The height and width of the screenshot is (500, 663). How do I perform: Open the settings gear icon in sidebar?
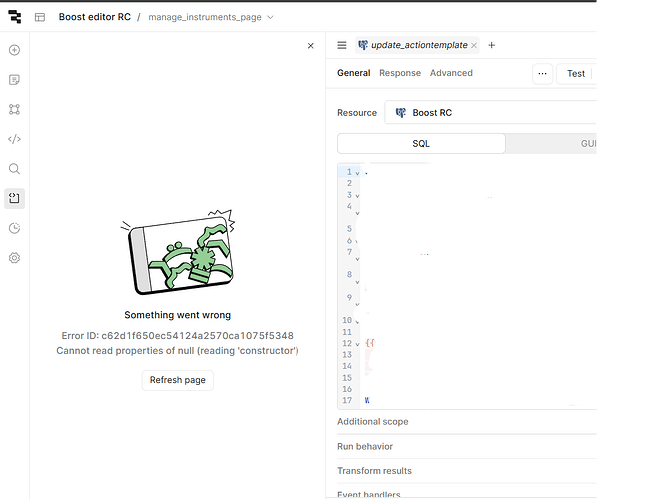point(14,258)
